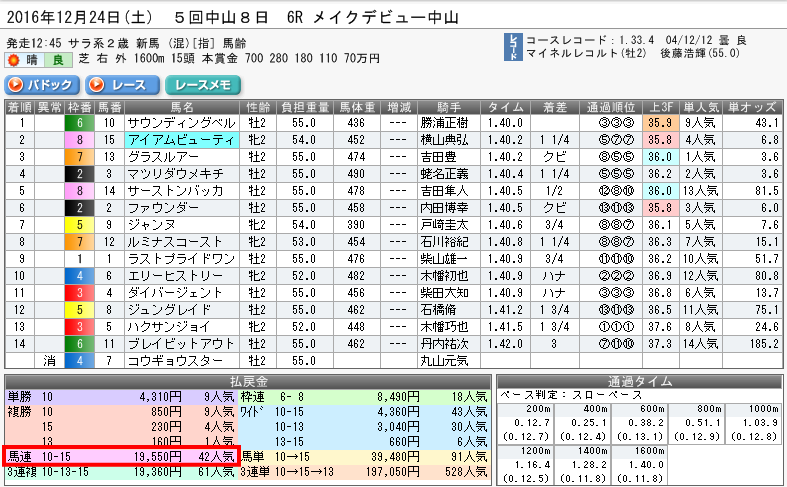Open jockey 柴山雄一
Image resolution: width=787 pixels, height=487 pixels.
tap(444, 259)
